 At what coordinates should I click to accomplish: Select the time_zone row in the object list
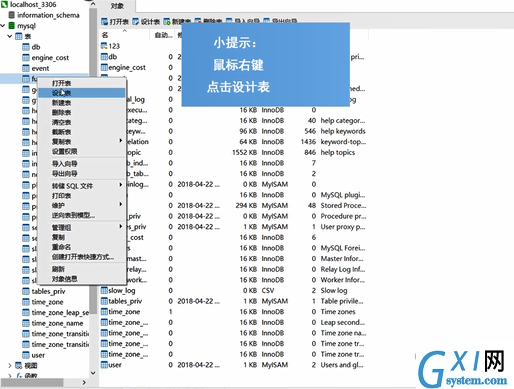[x=120, y=312]
